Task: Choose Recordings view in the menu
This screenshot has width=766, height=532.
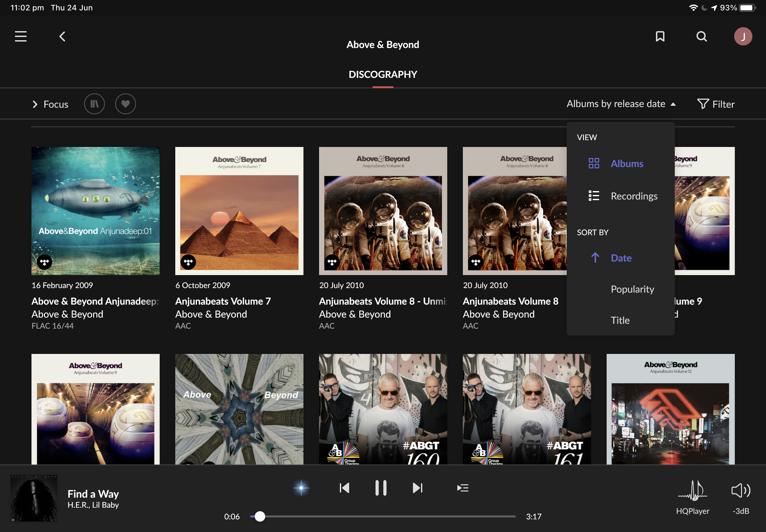Action: click(620, 196)
